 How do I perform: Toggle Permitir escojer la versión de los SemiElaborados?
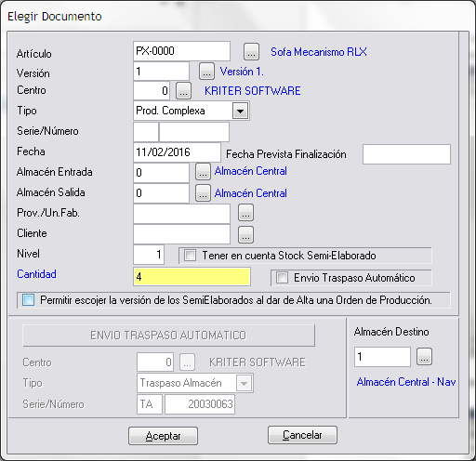point(28,300)
